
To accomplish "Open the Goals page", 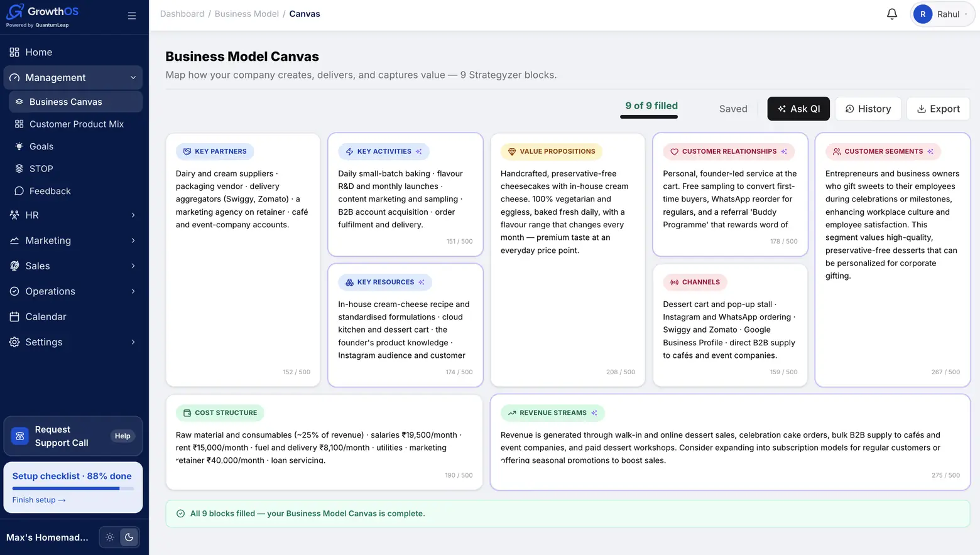I will pos(75,146).
